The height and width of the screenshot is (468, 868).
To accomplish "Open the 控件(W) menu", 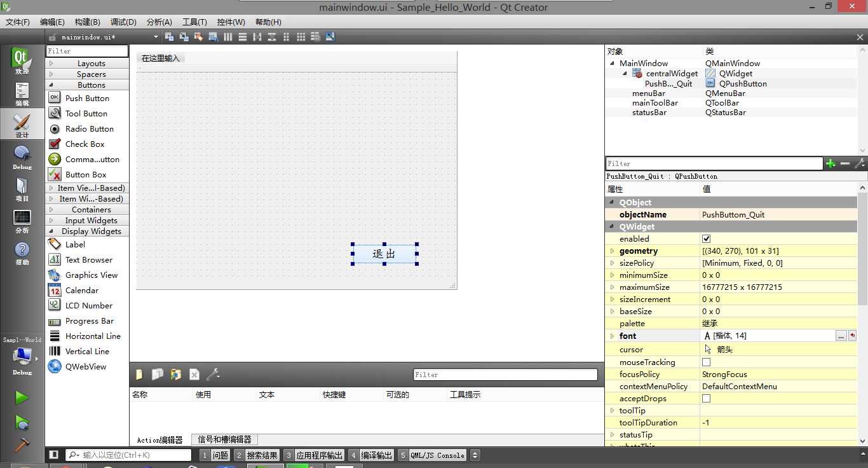I will coord(231,22).
